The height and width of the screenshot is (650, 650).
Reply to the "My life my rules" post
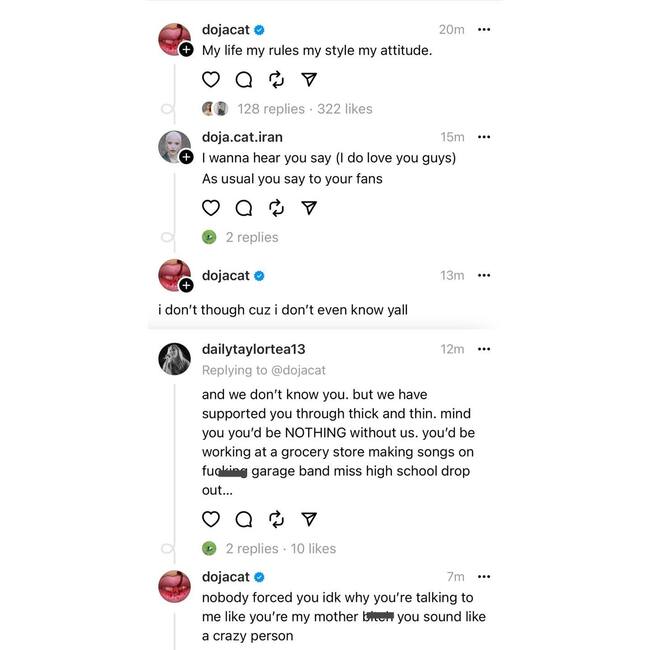(x=244, y=79)
